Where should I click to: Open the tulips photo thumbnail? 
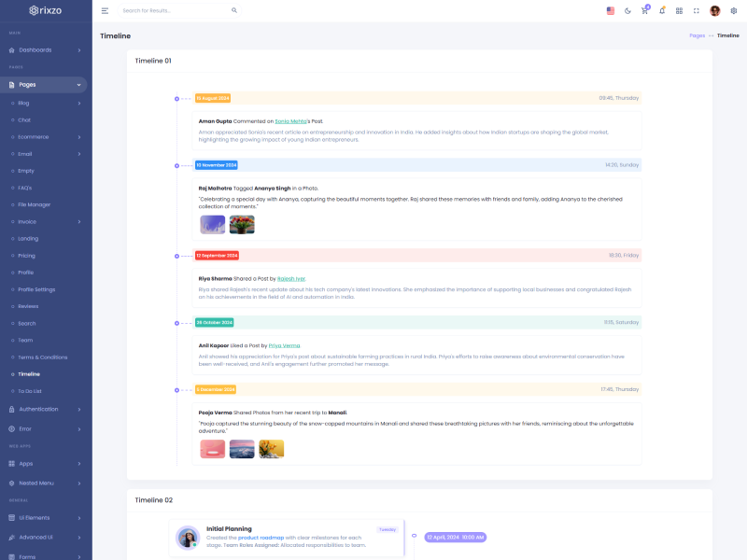coord(242,224)
